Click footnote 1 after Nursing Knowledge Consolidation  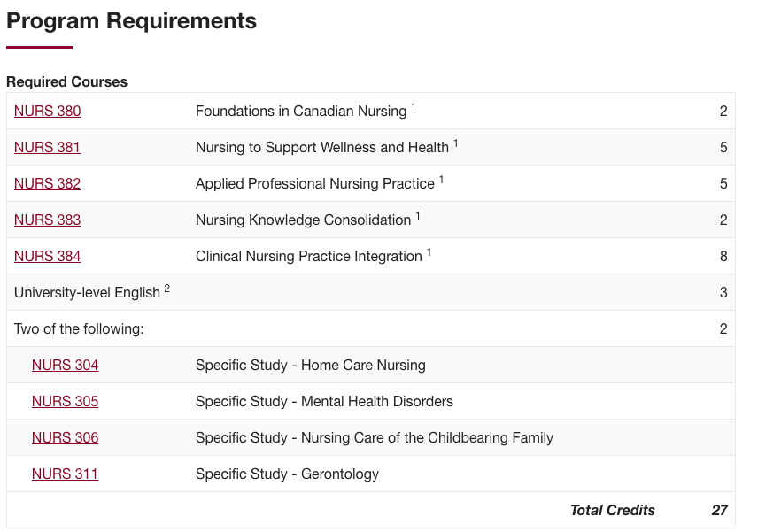418,215
